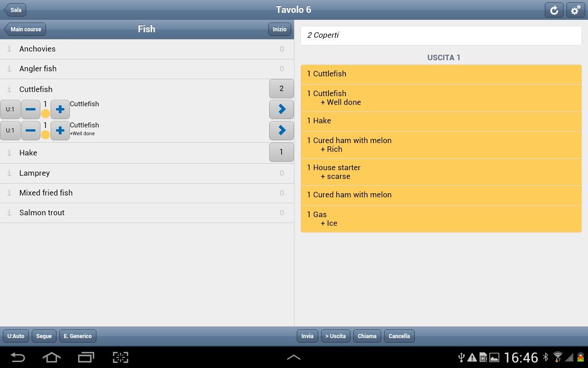Tap orange dot under first Cuttlefish quantity
The height and width of the screenshot is (368, 588).
45,114
